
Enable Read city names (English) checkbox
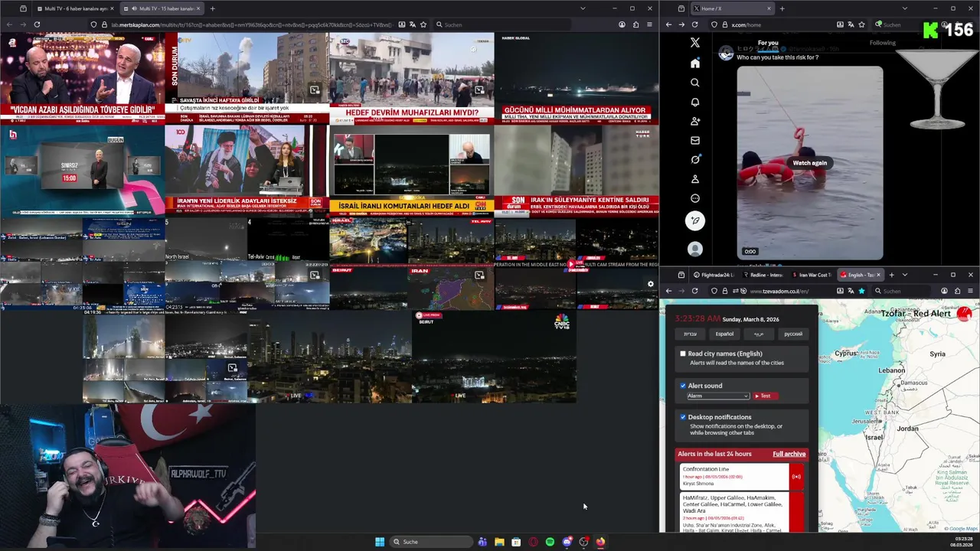point(683,354)
